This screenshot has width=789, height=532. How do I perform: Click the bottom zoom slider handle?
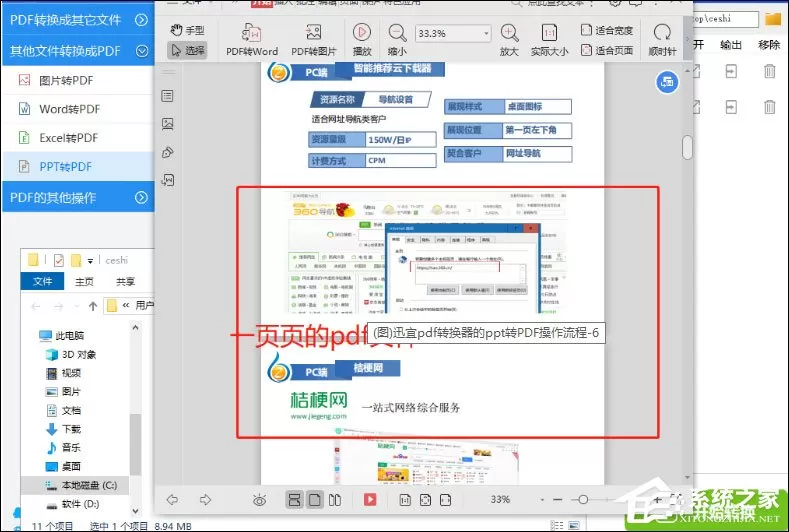(x=583, y=499)
